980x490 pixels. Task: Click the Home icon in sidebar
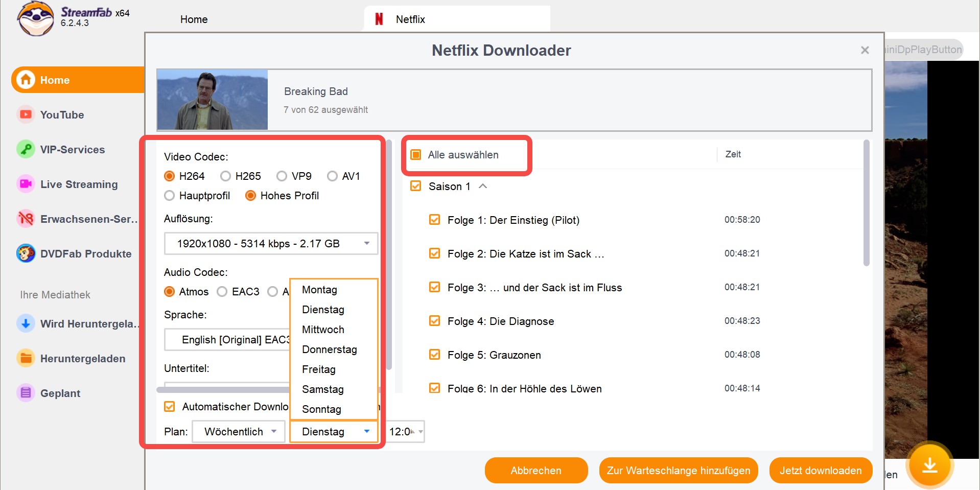tap(26, 80)
